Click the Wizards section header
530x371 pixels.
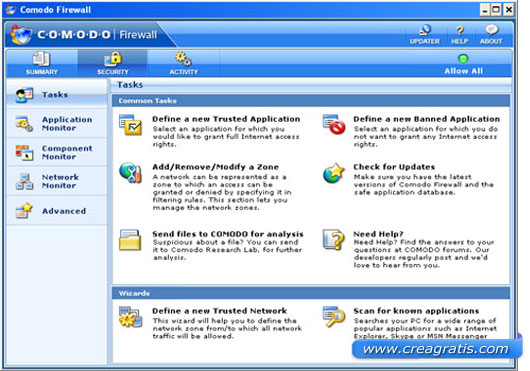pyautogui.click(x=311, y=293)
